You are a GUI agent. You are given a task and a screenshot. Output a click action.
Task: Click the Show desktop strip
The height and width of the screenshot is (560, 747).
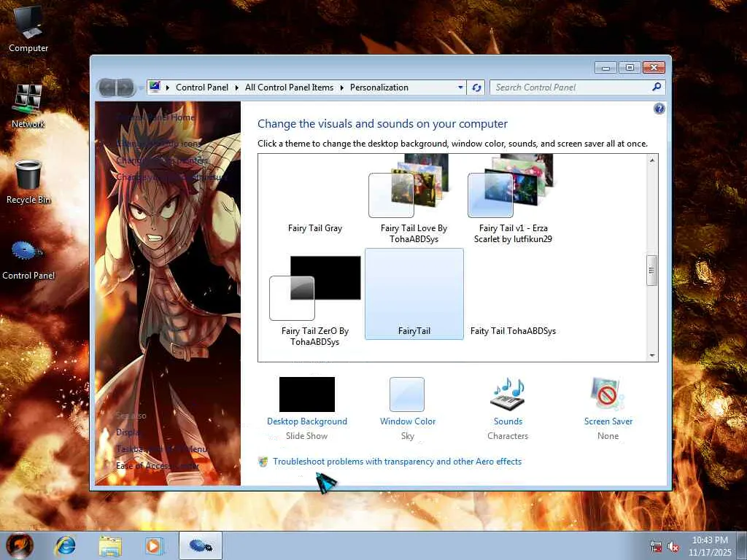click(743, 545)
